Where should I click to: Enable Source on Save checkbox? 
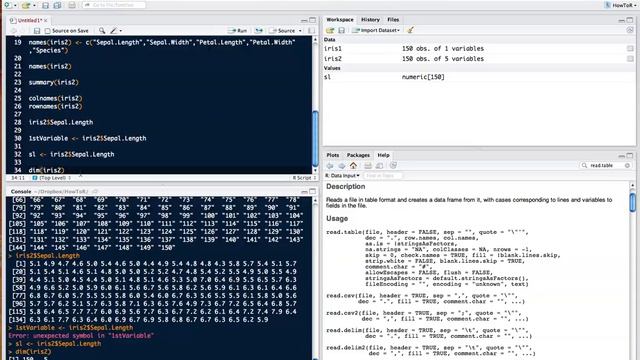pos(47,31)
